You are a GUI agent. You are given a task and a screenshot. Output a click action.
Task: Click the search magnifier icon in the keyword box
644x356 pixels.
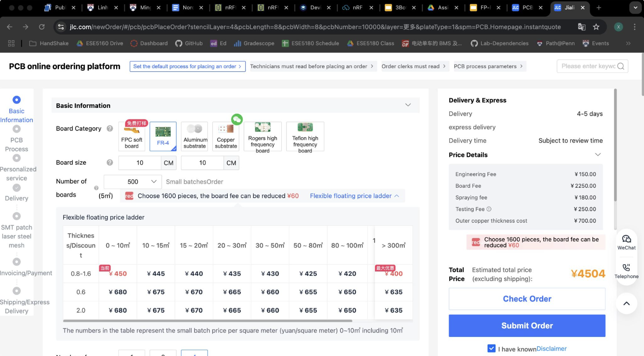621,66
